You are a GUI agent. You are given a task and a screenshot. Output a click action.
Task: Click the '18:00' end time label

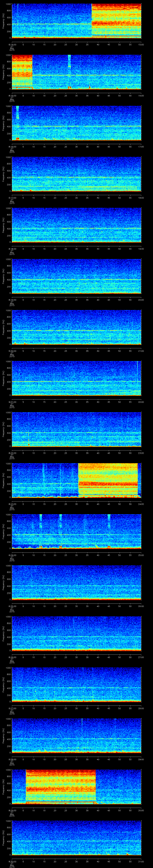click(141, 198)
